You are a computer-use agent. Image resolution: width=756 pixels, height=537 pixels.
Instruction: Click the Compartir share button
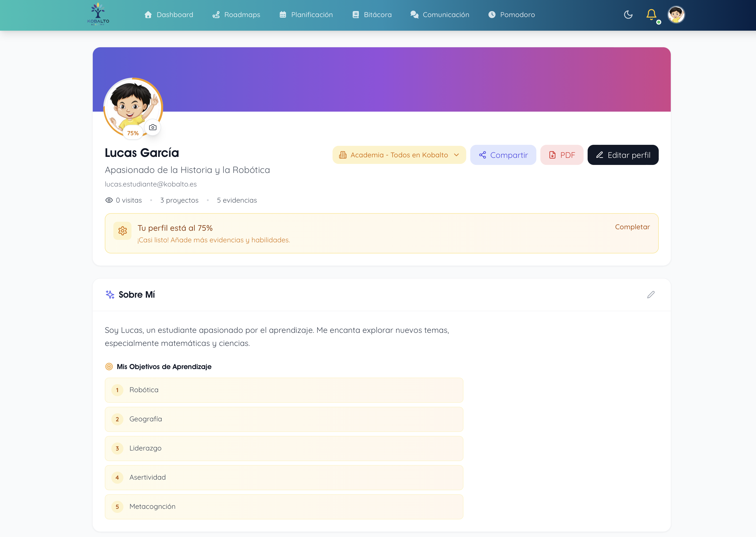(x=503, y=155)
